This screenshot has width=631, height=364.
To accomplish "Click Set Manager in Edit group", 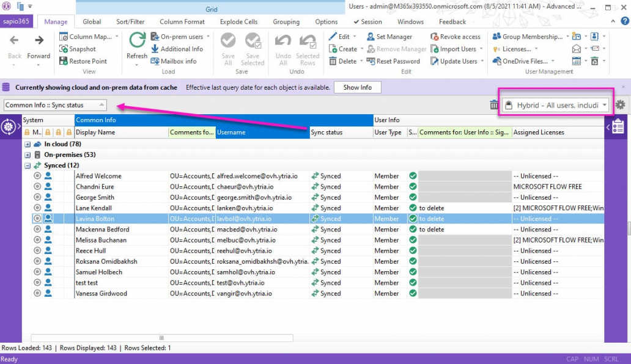I will 389,37.
